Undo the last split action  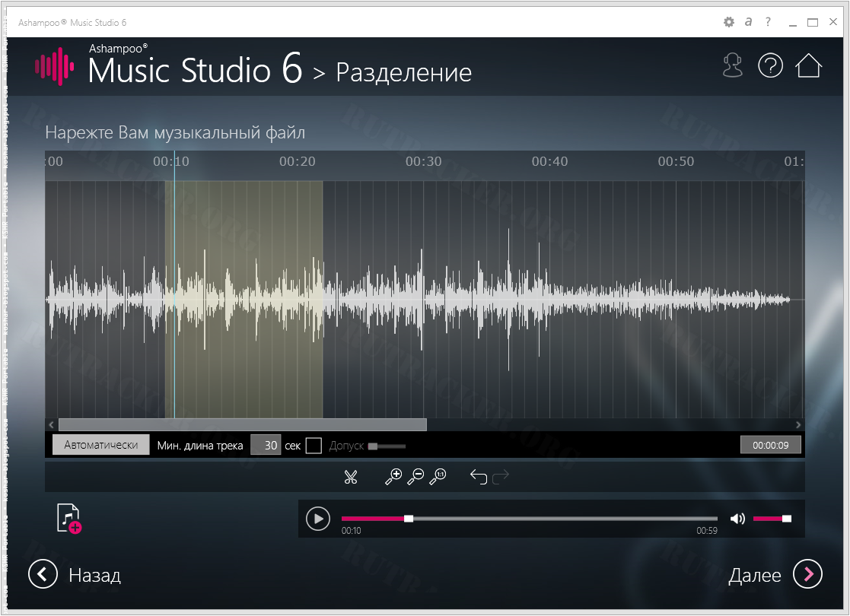[x=478, y=477]
